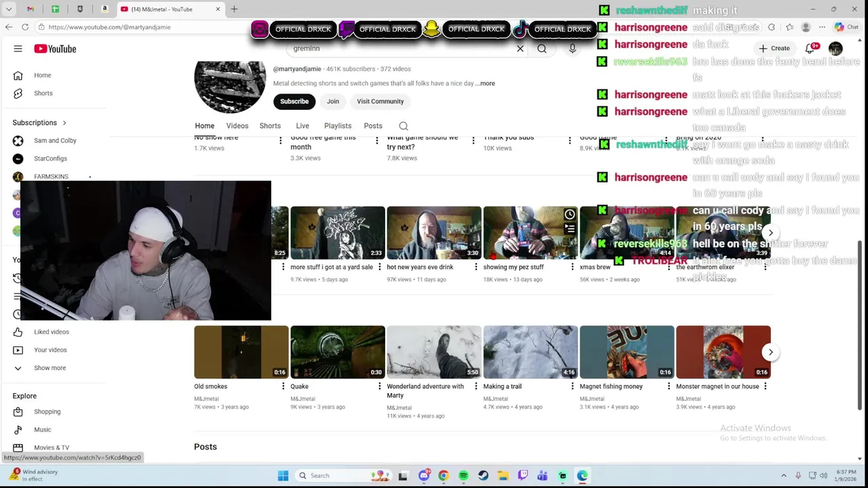Switch to the channel Videos tab
The image size is (868, 488).
[237, 126]
